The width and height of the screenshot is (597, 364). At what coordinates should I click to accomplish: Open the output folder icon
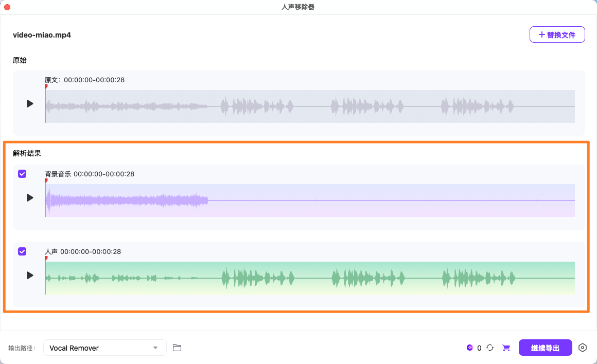click(177, 348)
